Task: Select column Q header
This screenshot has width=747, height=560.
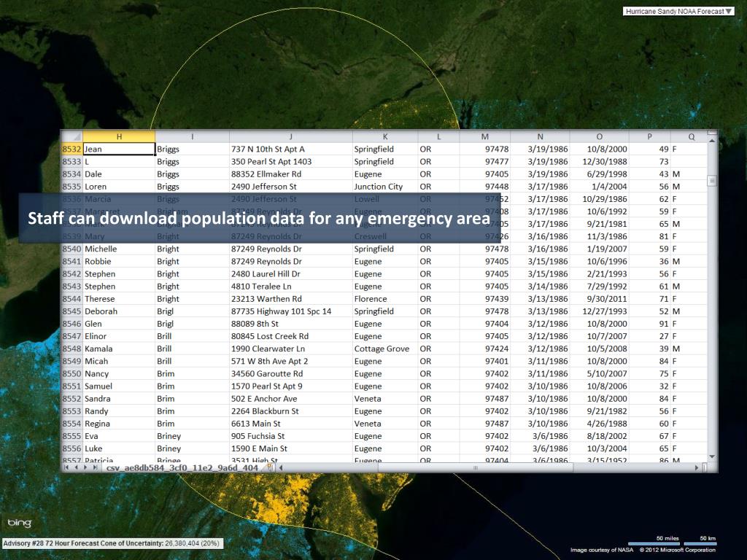Action: point(691,136)
